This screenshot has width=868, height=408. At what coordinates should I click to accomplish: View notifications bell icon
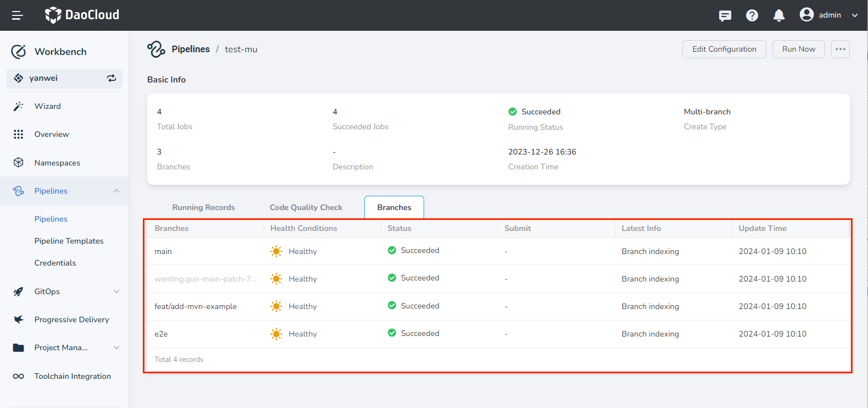pos(778,15)
